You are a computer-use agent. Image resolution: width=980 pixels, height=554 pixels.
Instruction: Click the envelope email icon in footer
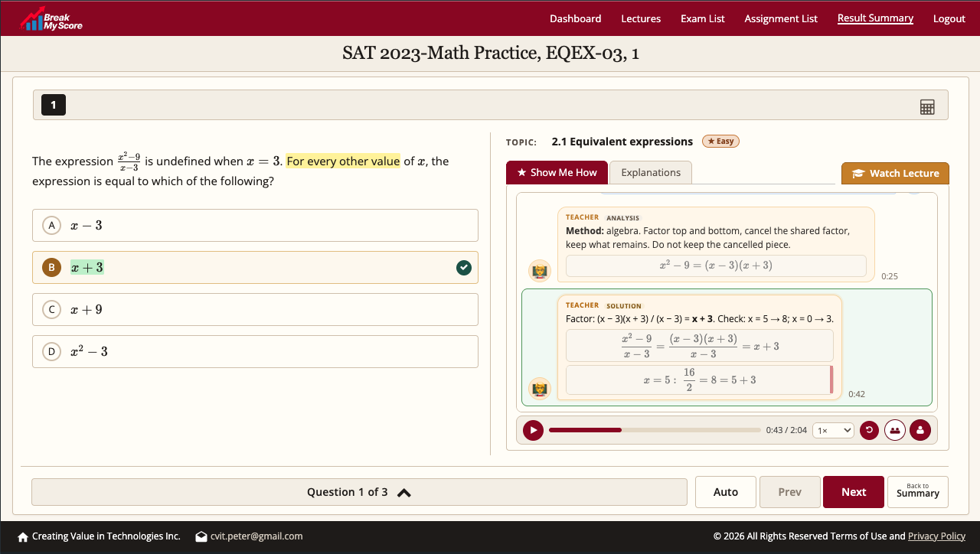[201, 536]
